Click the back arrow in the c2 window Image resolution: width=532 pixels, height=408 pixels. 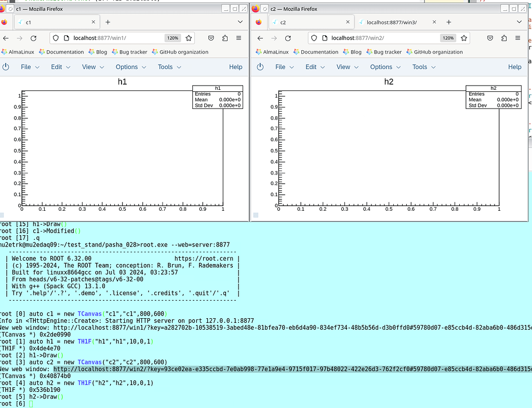pos(259,38)
